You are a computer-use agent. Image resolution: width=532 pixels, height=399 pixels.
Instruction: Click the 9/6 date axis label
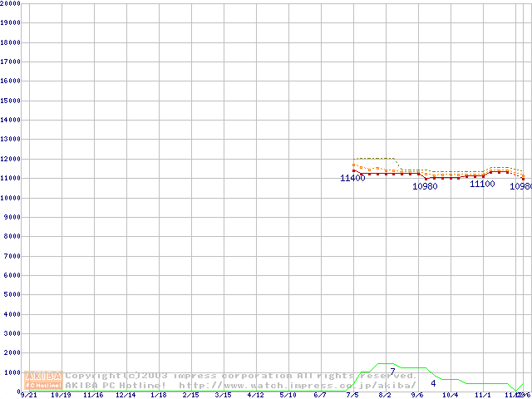[416, 396]
